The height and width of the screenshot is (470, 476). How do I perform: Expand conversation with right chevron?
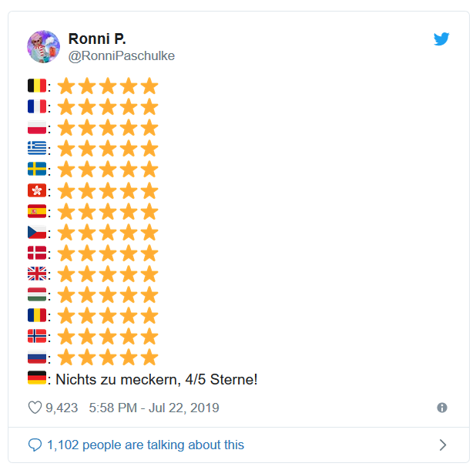click(x=442, y=445)
